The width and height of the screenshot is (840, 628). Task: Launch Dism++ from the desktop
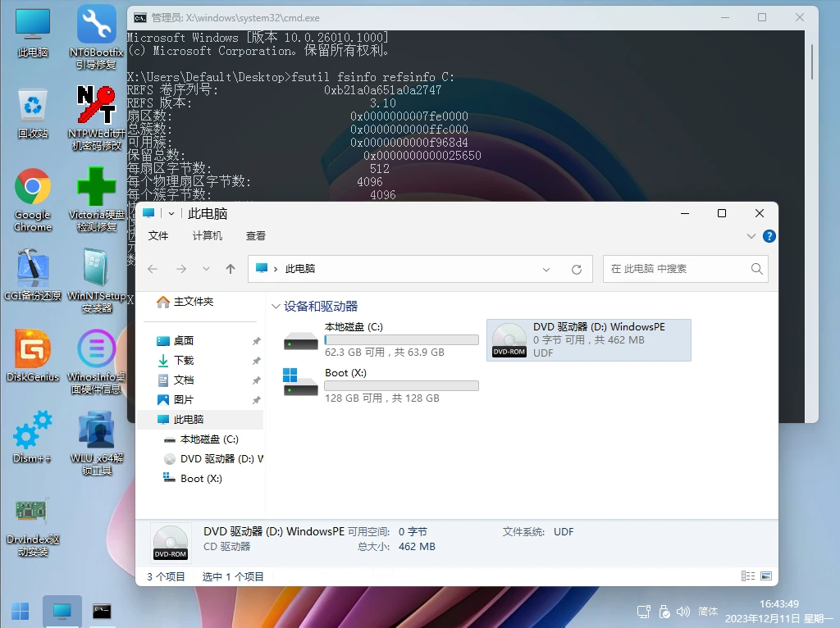coord(33,437)
